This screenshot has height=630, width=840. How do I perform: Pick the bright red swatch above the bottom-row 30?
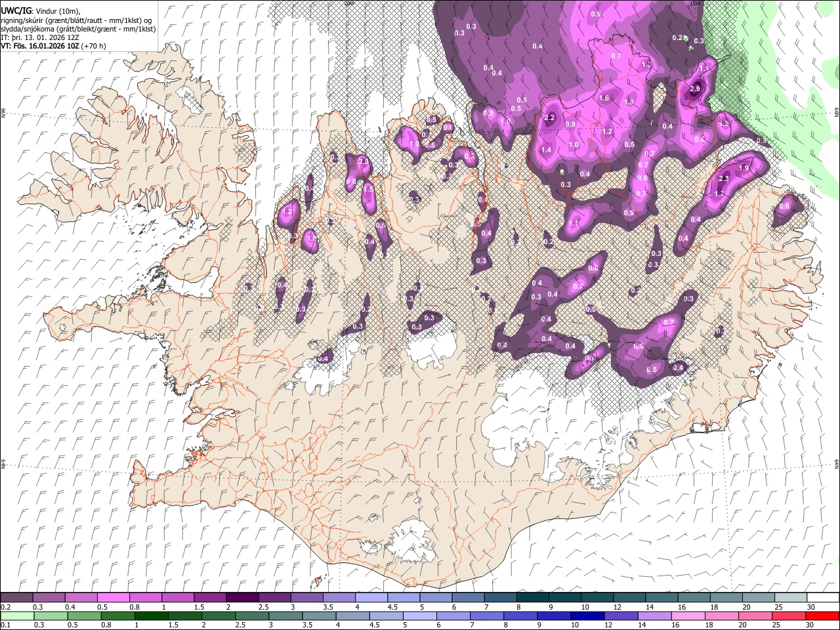point(822,616)
